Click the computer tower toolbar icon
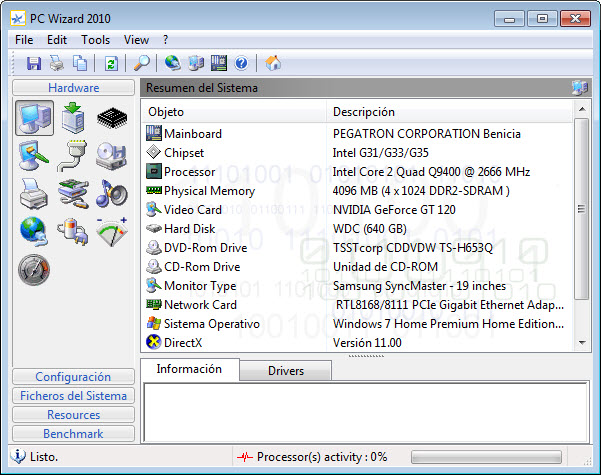This screenshot has height=475, width=601. tap(196, 63)
